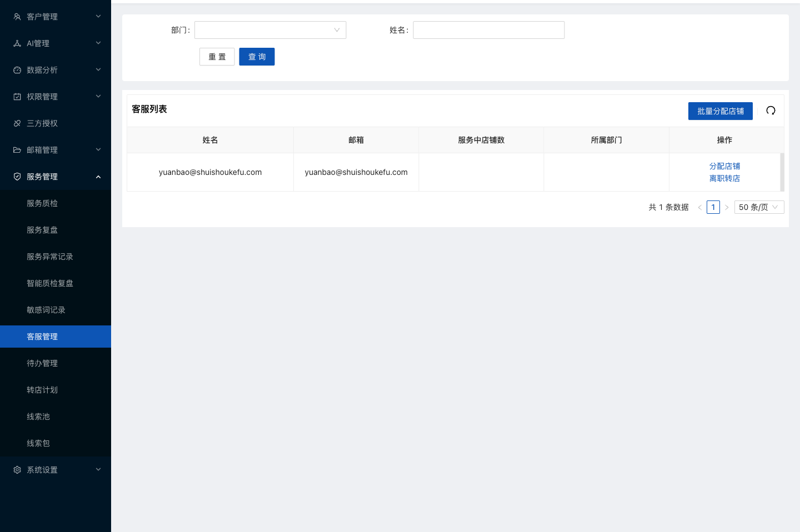Screen dimensions: 800x532
Task: Click the 批量分配店铺 button
Action: tap(721, 111)
